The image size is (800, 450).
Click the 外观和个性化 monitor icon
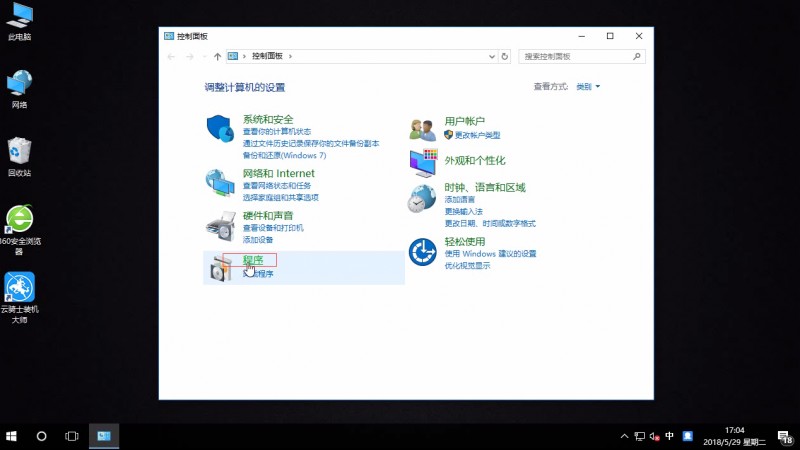click(x=423, y=163)
